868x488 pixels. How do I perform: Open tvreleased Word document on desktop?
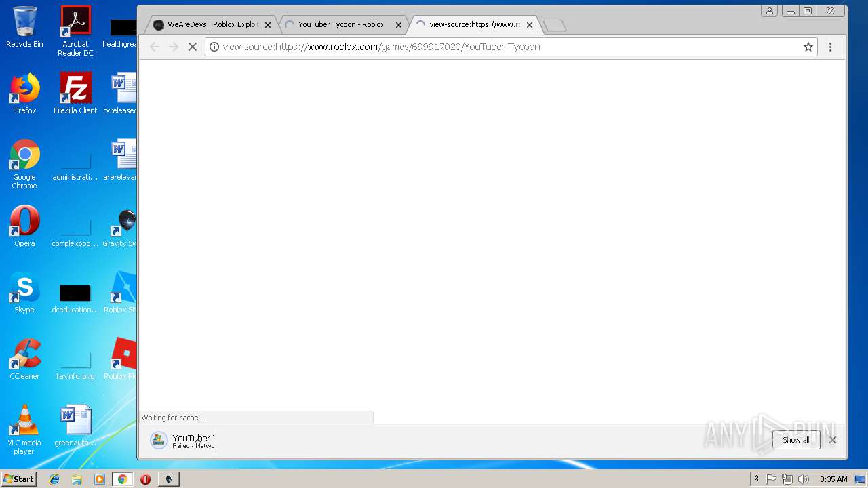click(121, 94)
